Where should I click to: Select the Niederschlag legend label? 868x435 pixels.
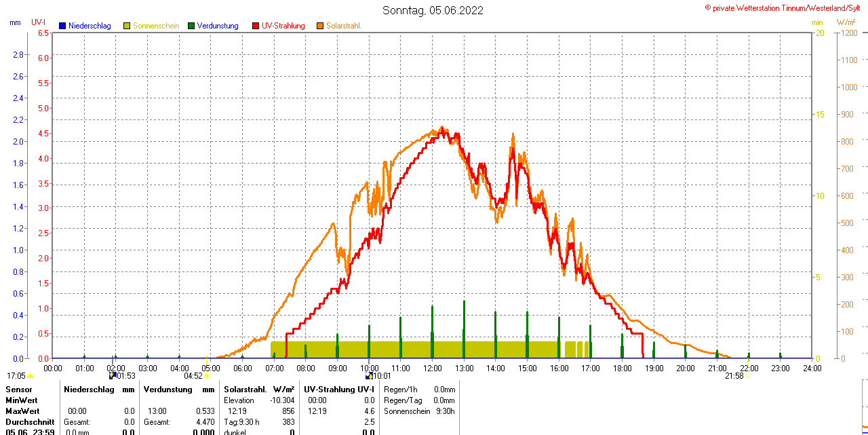click(90, 26)
